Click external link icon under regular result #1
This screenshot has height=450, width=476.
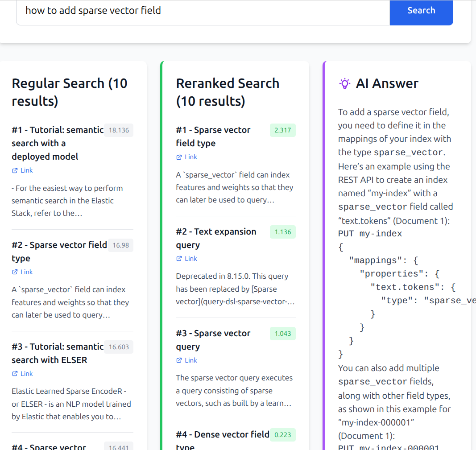click(x=15, y=170)
